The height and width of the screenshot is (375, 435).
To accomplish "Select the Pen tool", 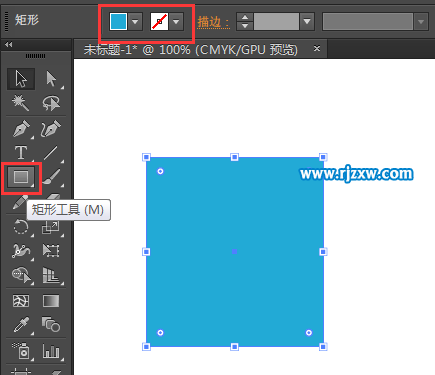I will click(x=21, y=129).
